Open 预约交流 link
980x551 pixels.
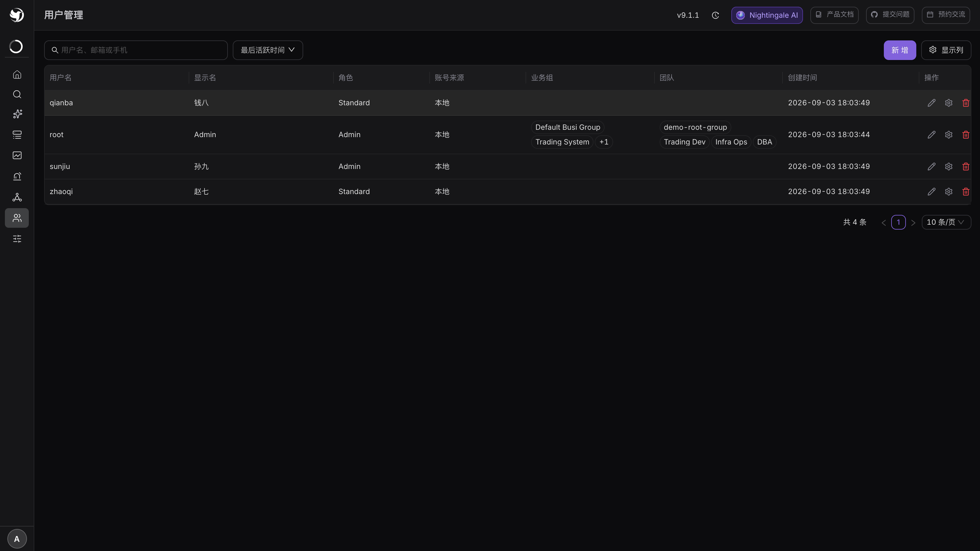[946, 15]
